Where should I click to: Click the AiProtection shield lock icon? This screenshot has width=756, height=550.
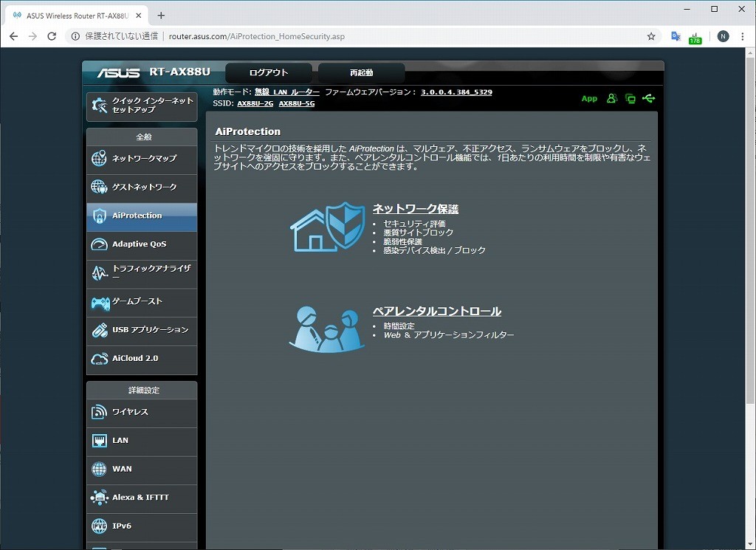99,216
